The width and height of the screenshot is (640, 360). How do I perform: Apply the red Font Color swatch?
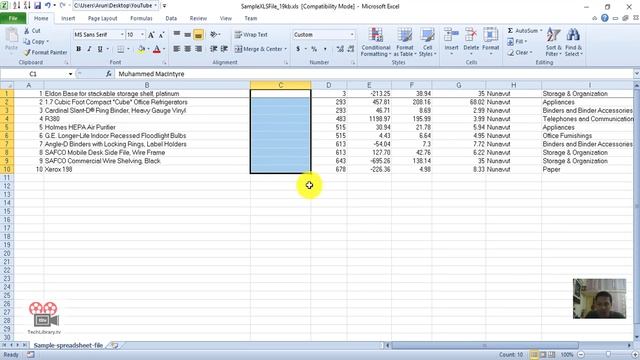point(157,49)
